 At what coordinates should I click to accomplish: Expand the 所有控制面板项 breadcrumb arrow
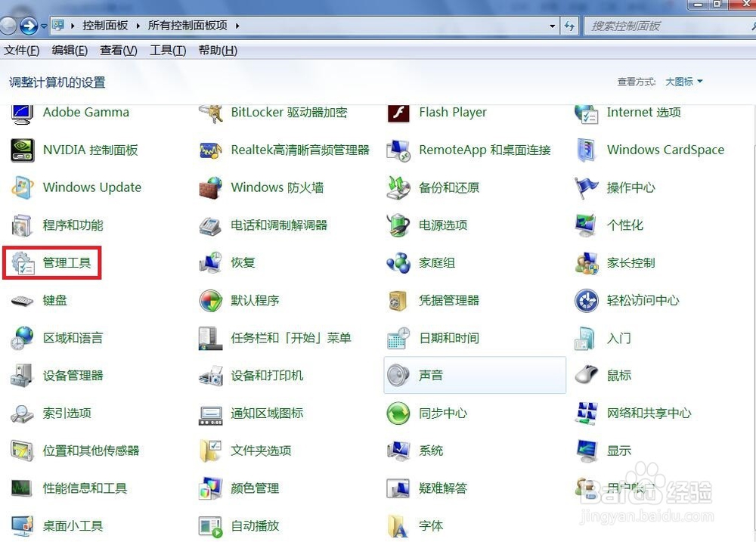tap(237, 26)
